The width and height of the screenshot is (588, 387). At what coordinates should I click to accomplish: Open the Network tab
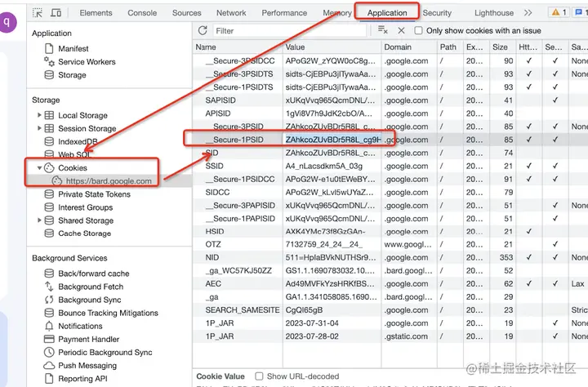click(x=231, y=13)
